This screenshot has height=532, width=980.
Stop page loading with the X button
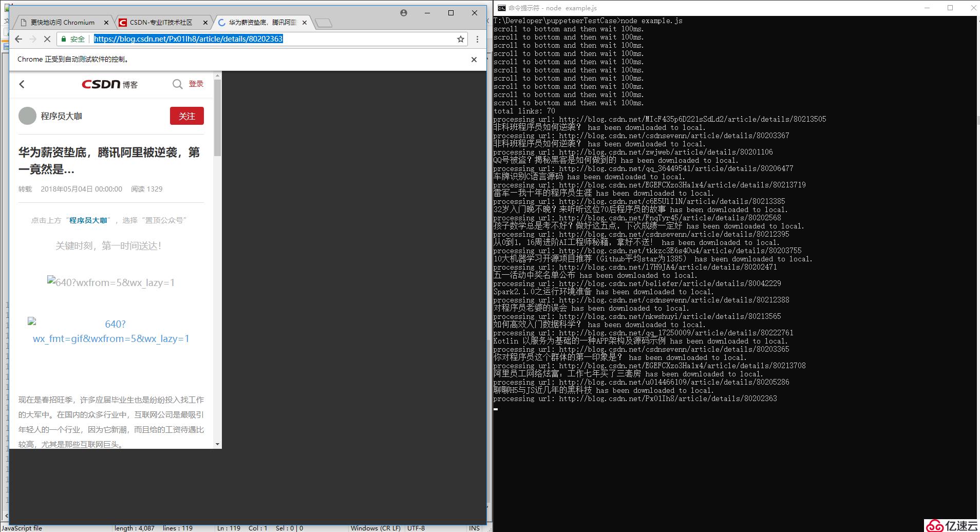(x=47, y=39)
